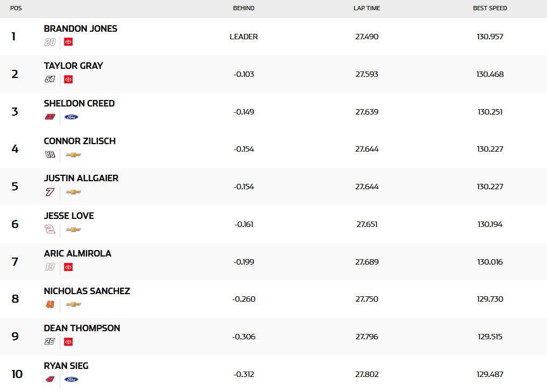Select the Dean Thompson name link
The height and width of the screenshot is (392, 547).
click(x=82, y=328)
